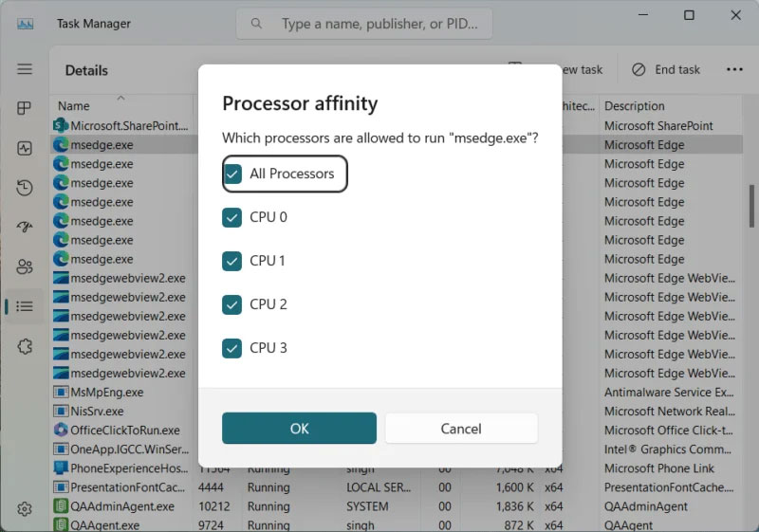The width and height of the screenshot is (759, 532).
Task: Confirm affinity with OK button
Action: pos(299,428)
